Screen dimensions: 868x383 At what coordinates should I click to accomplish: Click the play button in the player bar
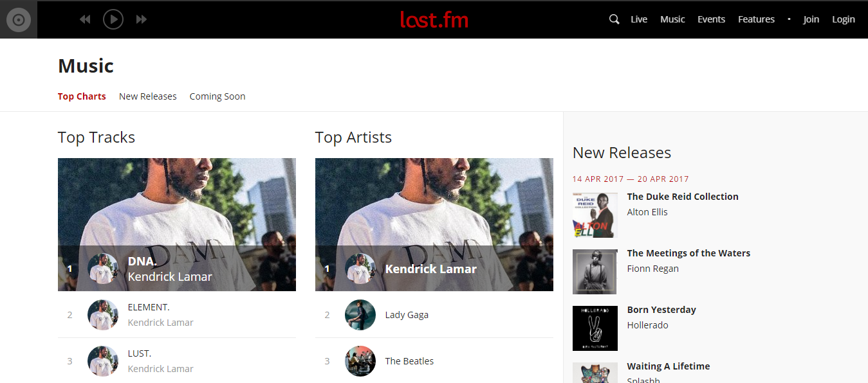point(113,19)
